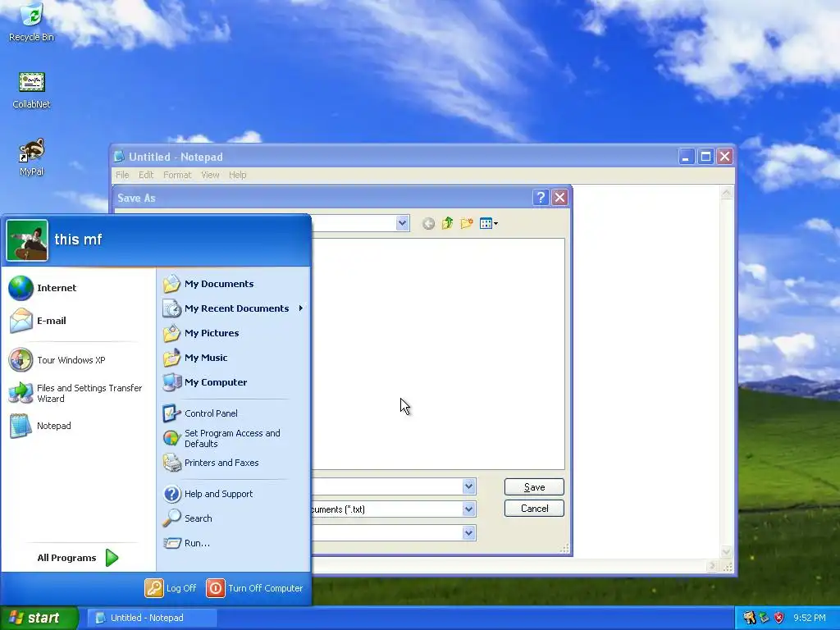Click the Log Off button
Screen dimensions: 840x630
point(171,588)
